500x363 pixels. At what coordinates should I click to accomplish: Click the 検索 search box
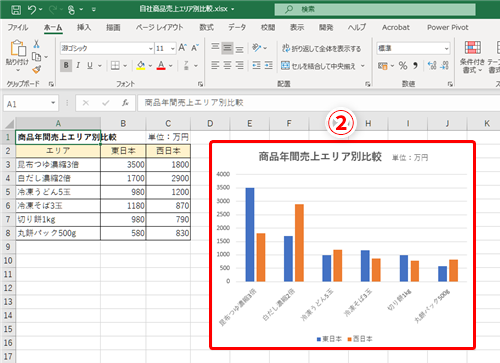(x=375, y=9)
